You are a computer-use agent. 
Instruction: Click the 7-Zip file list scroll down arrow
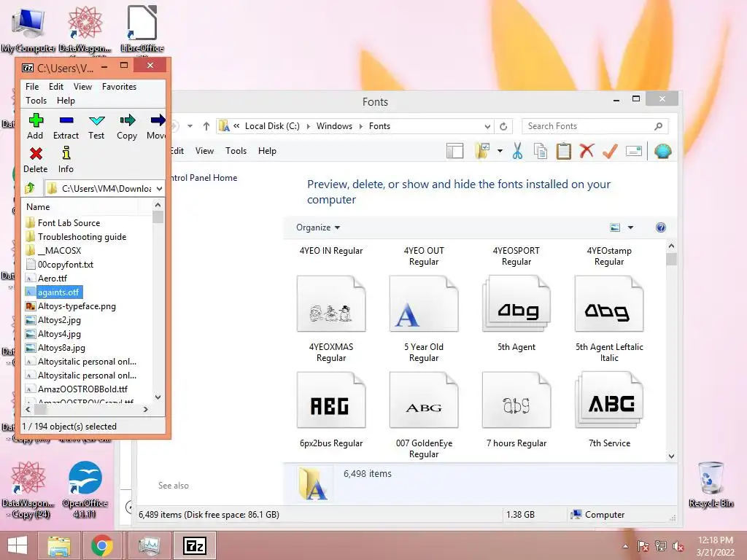[x=158, y=397]
